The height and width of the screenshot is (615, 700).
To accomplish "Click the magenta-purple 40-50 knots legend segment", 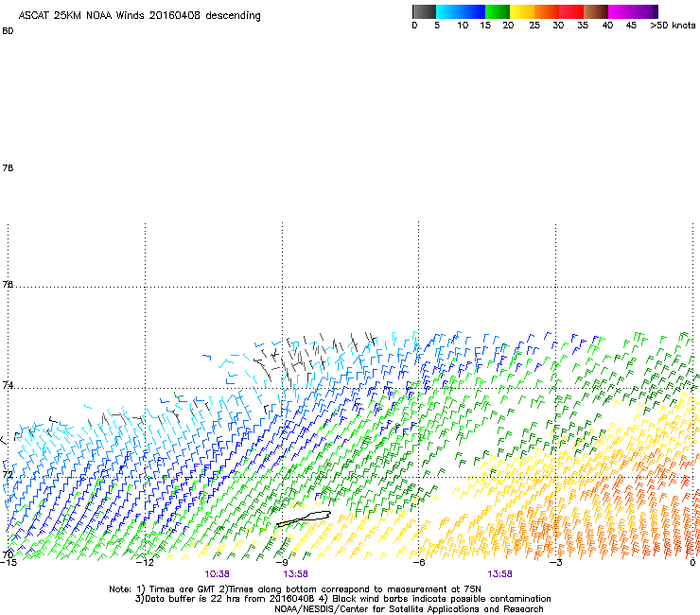I will (x=633, y=11).
